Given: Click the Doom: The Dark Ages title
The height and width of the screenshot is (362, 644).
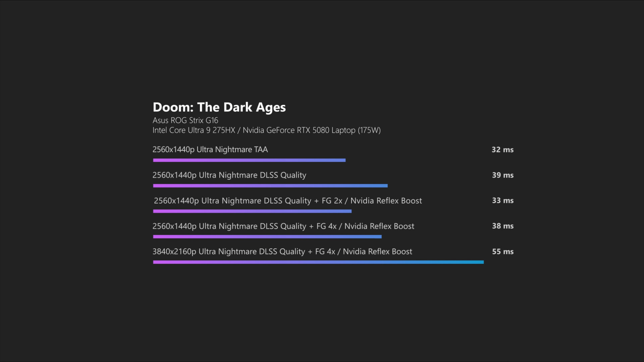Looking at the screenshot, I should click(x=219, y=107).
